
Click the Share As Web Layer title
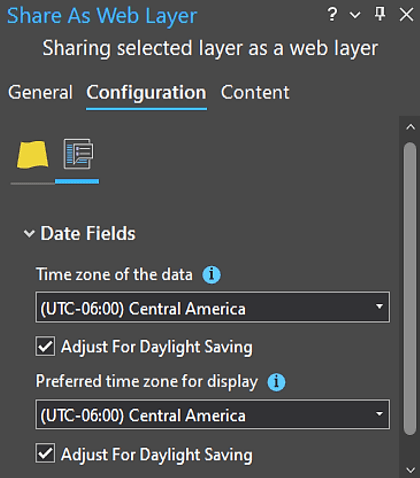[x=102, y=16]
